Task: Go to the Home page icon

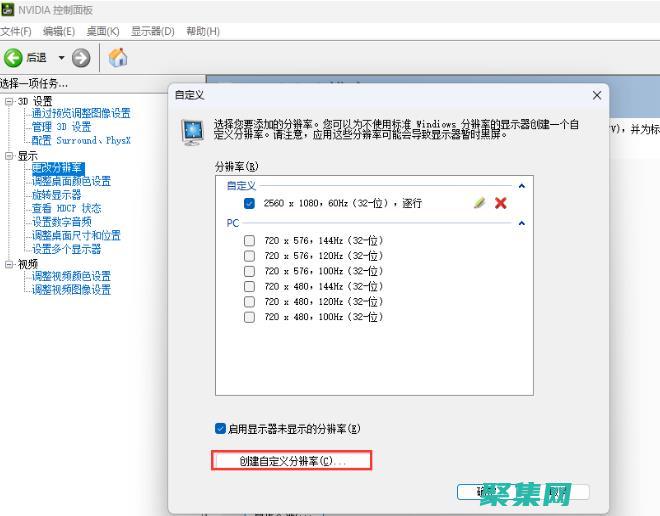Action: (117, 58)
